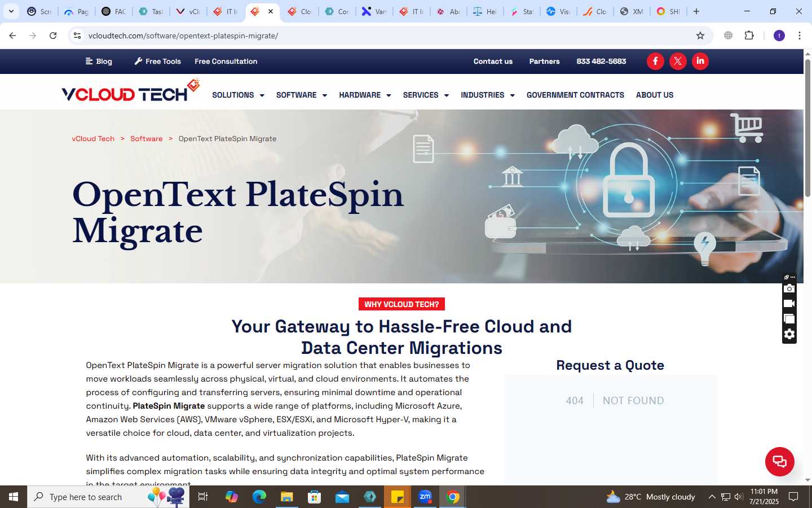Click the video record icon in side widget
812x508 pixels.
click(789, 304)
